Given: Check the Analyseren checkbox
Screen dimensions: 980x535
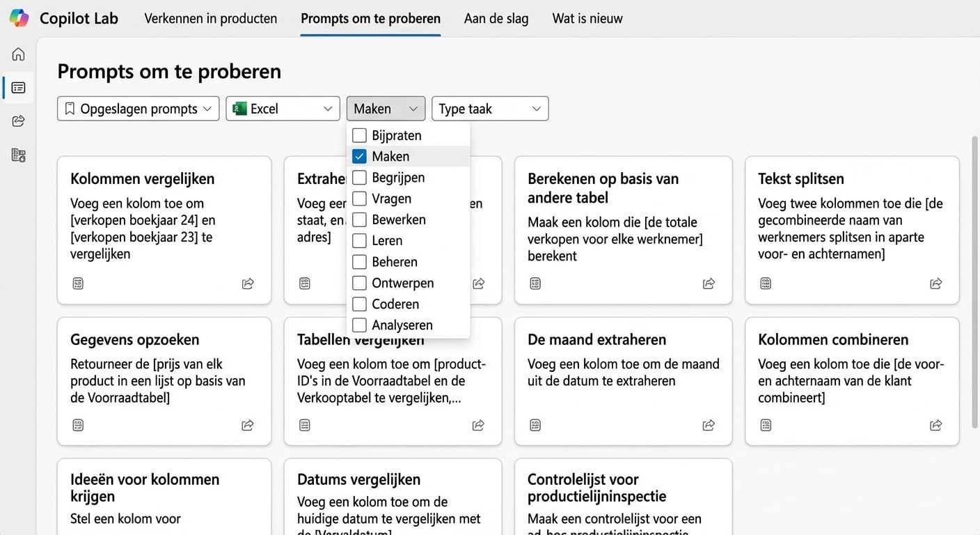Looking at the screenshot, I should coord(359,325).
